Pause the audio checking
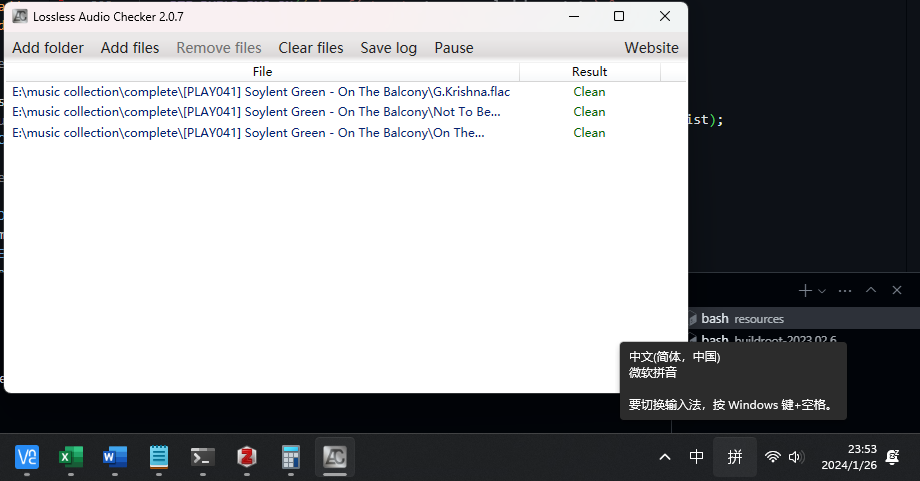The width and height of the screenshot is (920, 481). (454, 48)
